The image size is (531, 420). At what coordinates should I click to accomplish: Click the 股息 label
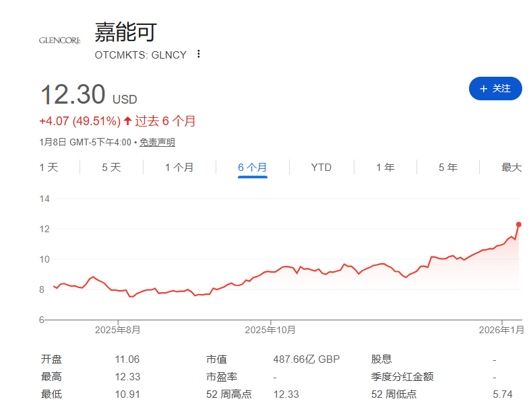[x=381, y=359]
